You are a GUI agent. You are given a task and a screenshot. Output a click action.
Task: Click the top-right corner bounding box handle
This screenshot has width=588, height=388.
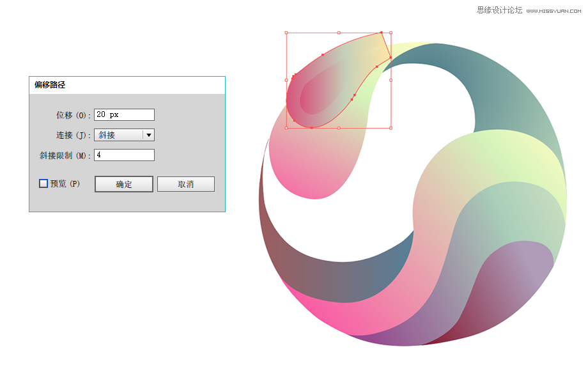pos(391,33)
